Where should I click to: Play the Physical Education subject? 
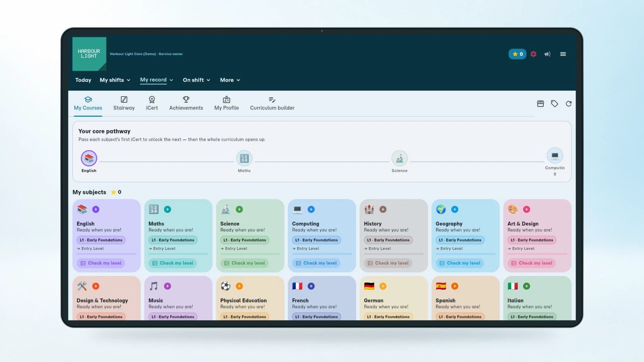coord(239,286)
